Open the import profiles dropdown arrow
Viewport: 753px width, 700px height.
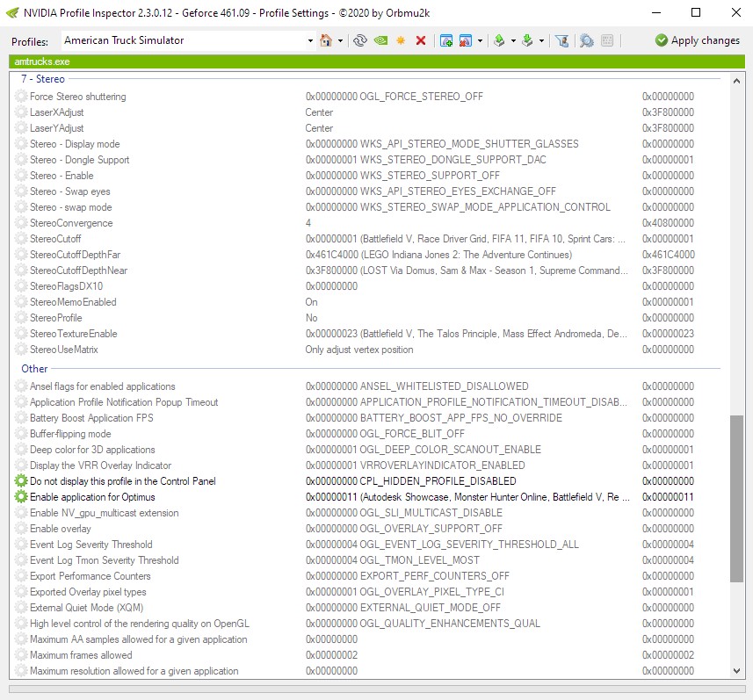coord(542,40)
